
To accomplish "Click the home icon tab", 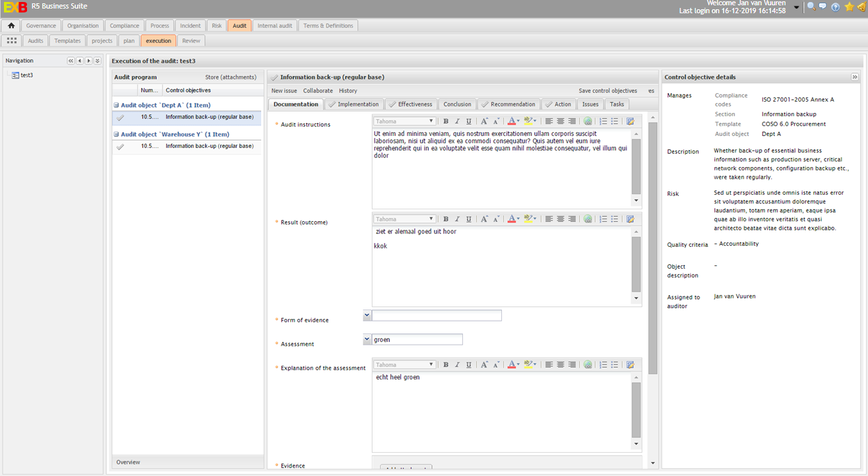I will 11,26.
